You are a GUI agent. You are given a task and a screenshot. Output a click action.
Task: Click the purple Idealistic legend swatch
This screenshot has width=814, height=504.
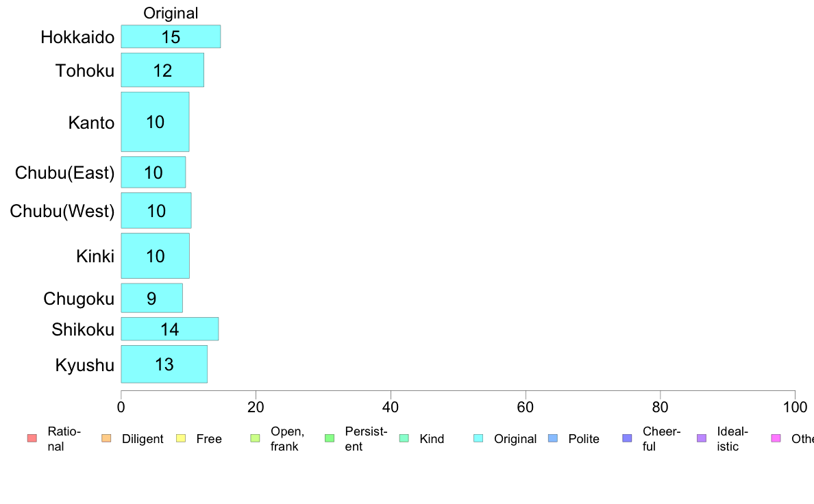[x=701, y=438]
